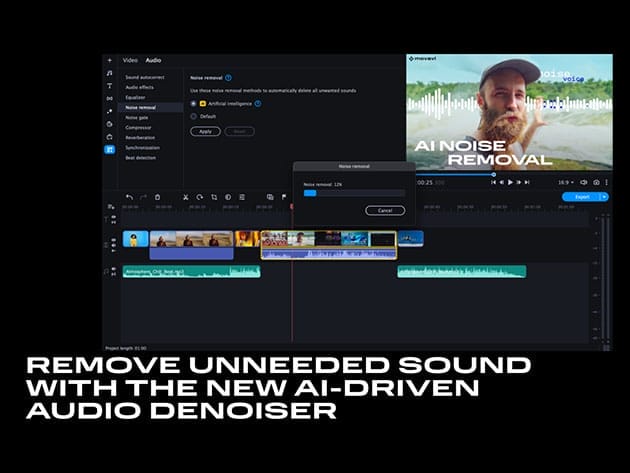
Task: Click the Undo arrow in the timeline toolbar
Action: (129, 197)
